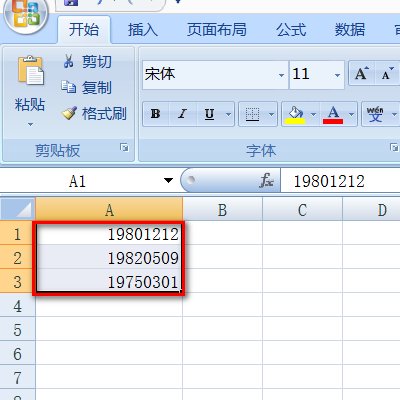Select column D header
The image size is (400, 400).
[x=372, y=210]
